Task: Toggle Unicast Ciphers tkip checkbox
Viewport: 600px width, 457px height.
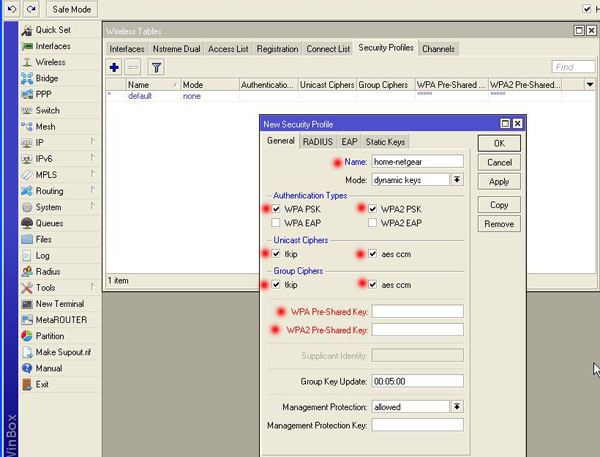Action: [276, 254]
